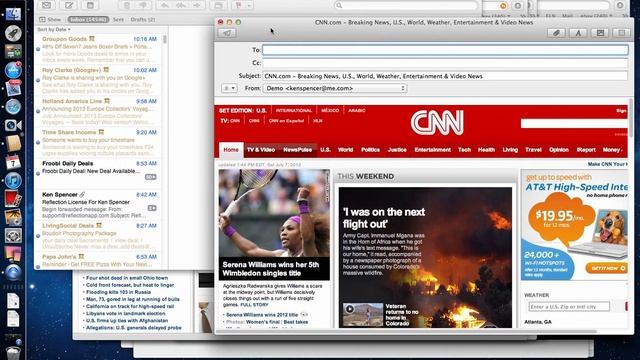
Task: Open Trash in the Dock
Action: pos(13,352)
